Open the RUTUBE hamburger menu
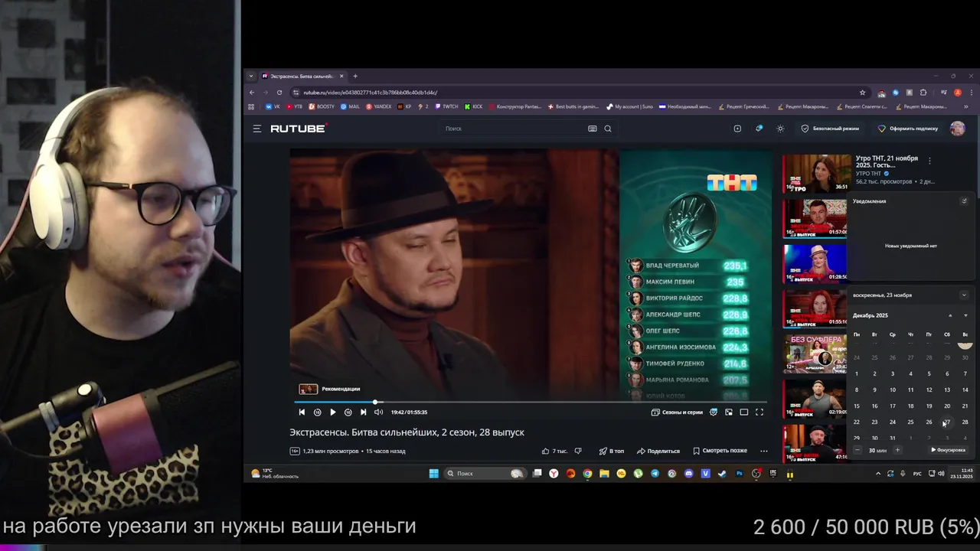980x551 pixels. 257,129
